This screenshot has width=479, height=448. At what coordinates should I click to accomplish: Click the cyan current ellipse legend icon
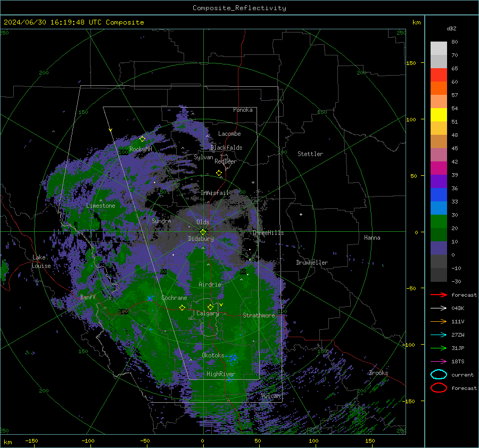pyautogui.click(x=439, y=374)
